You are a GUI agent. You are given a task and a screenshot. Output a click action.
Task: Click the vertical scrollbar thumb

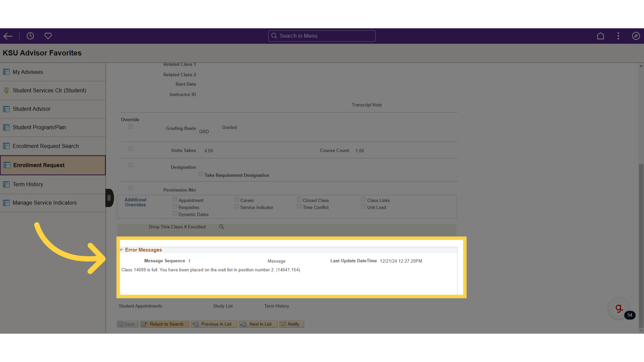tap(641, 246)
